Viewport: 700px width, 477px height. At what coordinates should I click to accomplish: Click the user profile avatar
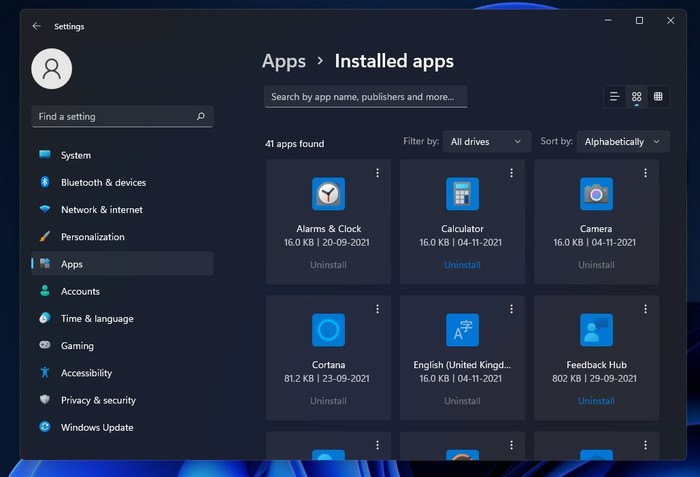(x=52, y=68)
